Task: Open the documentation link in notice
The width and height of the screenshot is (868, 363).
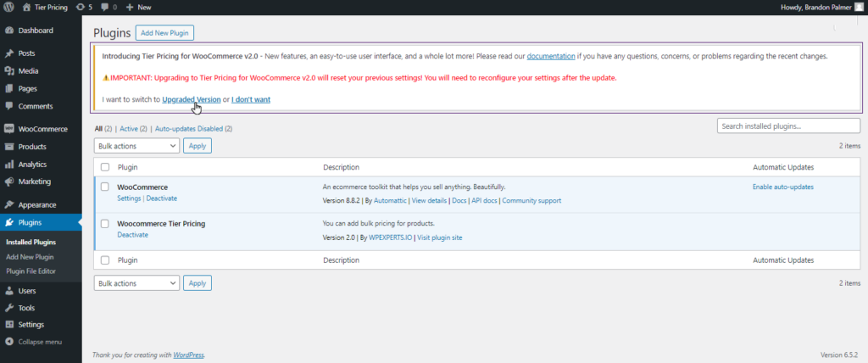Action: pyautogui.click(x=551, y=57)
